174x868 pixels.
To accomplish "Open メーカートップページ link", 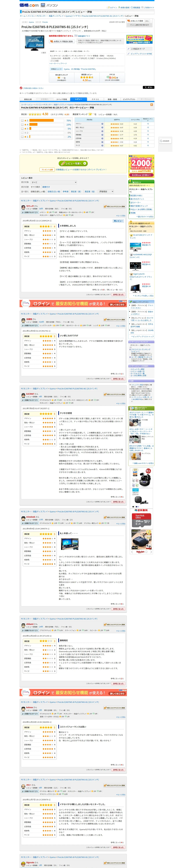I will [58, 63].
